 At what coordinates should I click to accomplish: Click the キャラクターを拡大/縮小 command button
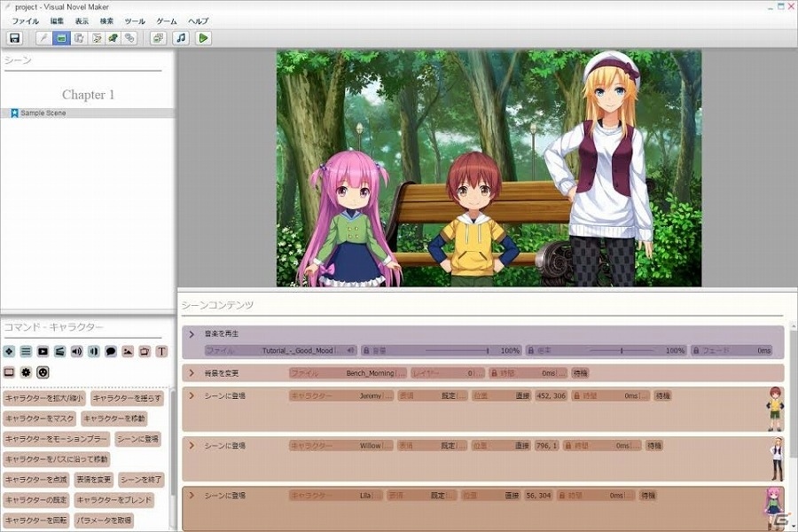point(44,398)
